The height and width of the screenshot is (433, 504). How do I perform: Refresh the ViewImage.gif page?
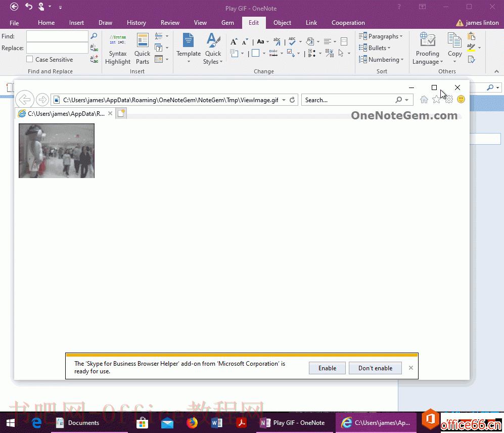pos(292,100)
